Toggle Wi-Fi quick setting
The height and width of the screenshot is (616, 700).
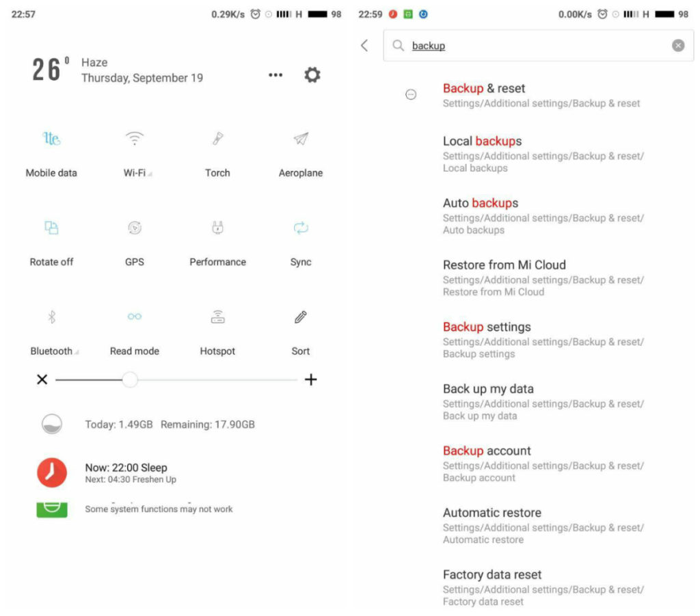135,138
